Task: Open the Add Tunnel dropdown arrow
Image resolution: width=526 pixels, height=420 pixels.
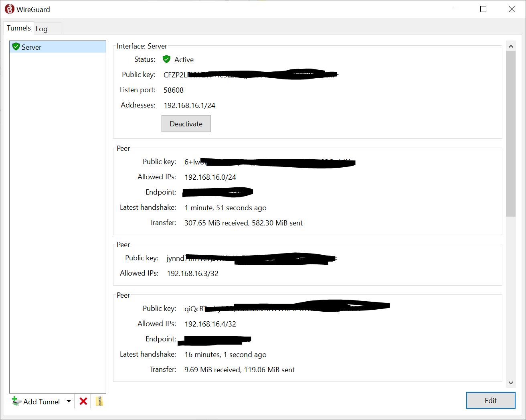Action: click(x=69, y=401)
